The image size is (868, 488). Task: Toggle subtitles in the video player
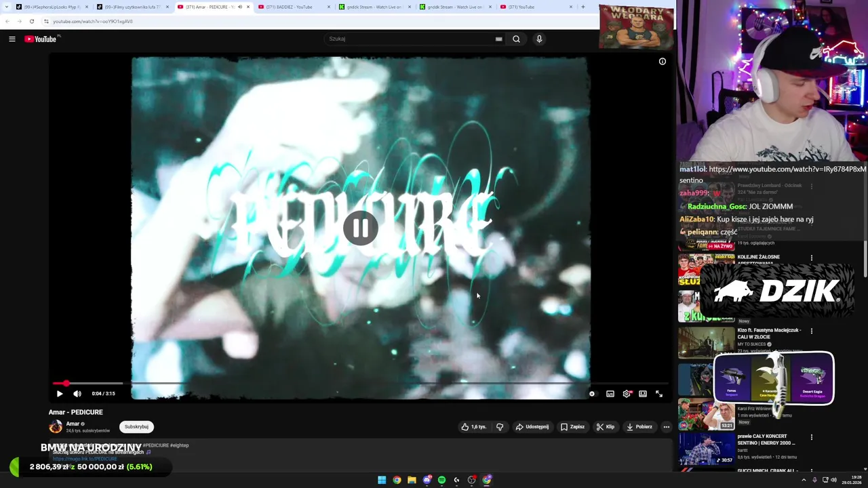(610, 394)
